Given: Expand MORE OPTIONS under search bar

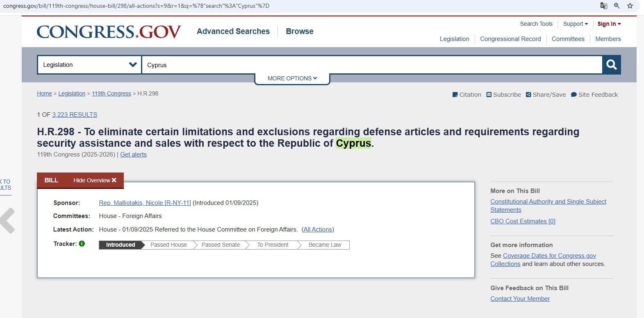Looking at the screenshot, I should click(x=292, y=78).
